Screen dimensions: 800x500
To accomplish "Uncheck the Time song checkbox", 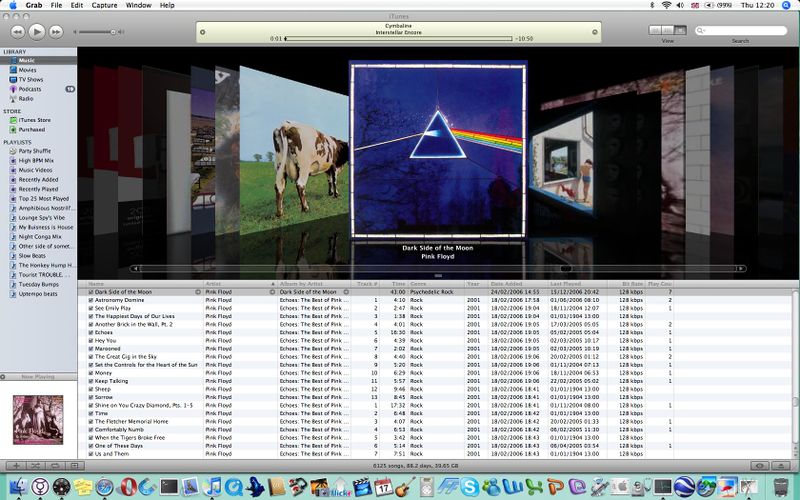I will pos(91,414).
